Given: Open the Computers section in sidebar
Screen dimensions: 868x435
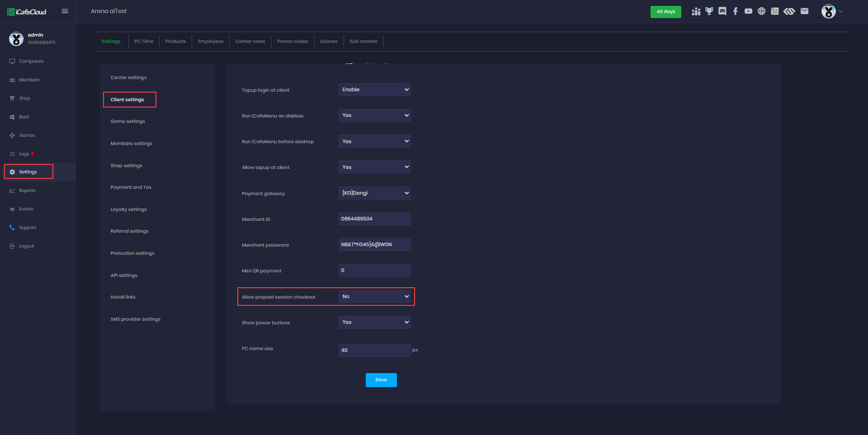Looking at the screenshot, I should 31,61.
